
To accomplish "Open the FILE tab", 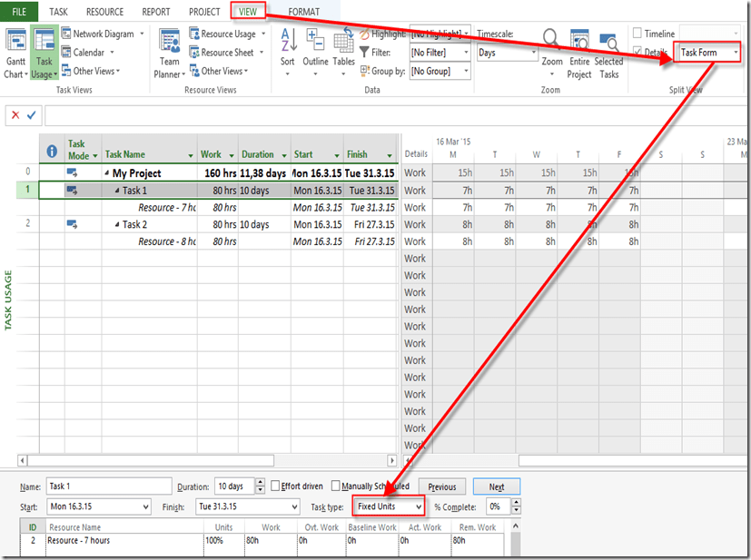I will coord(18,12).
